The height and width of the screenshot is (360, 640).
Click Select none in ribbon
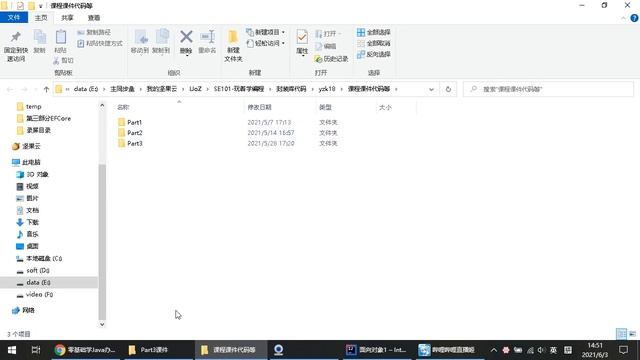click(373, 43)
